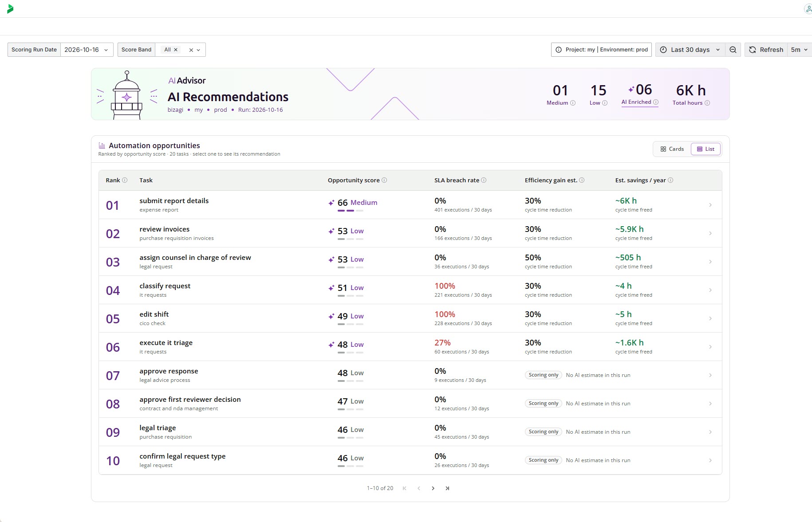Open the legal triage row chevron

tap(710, 432)
